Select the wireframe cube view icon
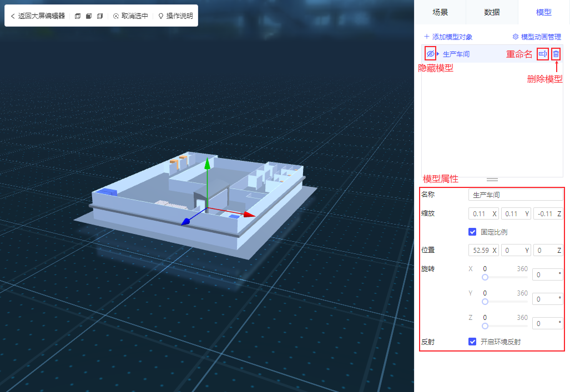This screenshot has height=392, width=570. click(78, 16)
